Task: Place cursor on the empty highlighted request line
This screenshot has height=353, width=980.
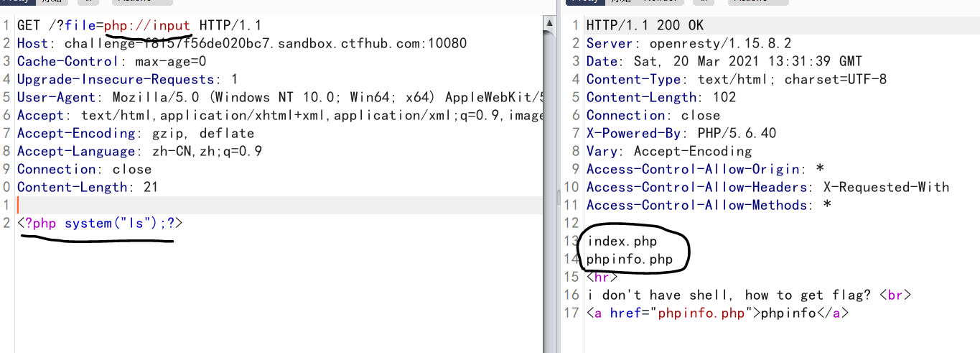Action: click(280, 205)
